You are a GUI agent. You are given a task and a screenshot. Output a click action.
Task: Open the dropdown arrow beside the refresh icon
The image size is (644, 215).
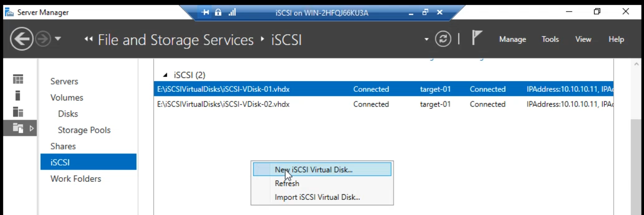(427, 39)
